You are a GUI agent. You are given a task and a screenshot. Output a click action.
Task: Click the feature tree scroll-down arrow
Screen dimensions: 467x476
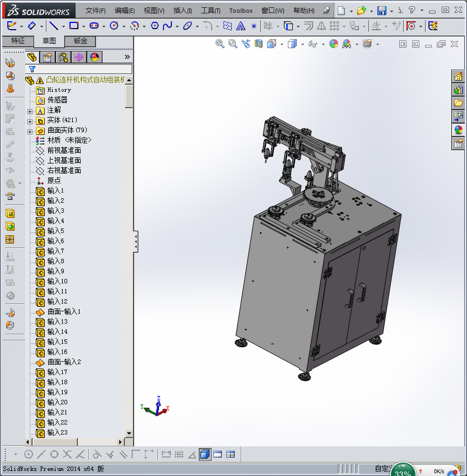[129, 433]
